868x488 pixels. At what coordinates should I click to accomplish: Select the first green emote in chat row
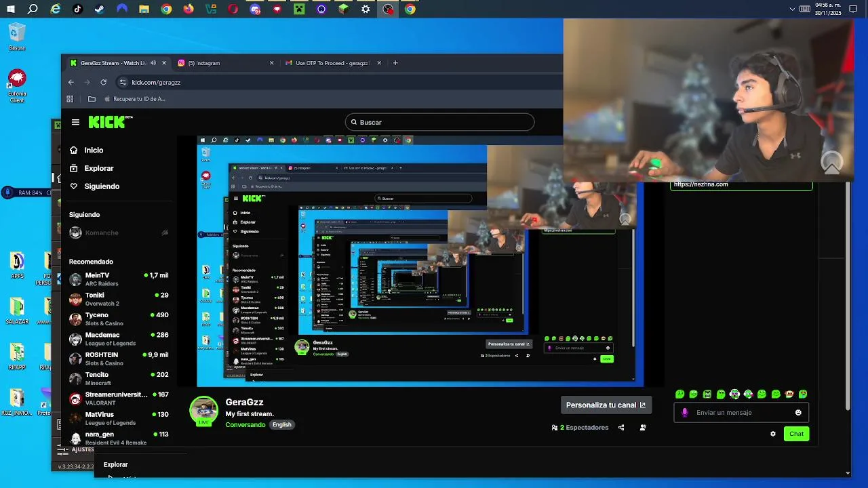tap(680, 394)
